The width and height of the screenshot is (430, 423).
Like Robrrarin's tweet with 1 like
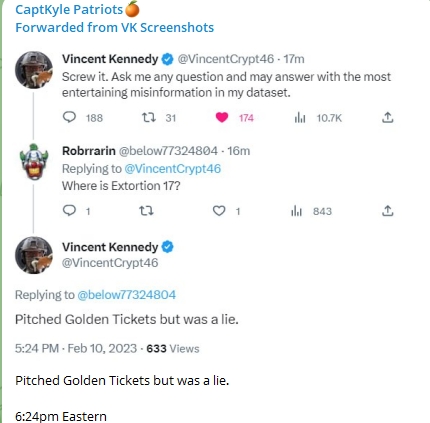[219, 211]
